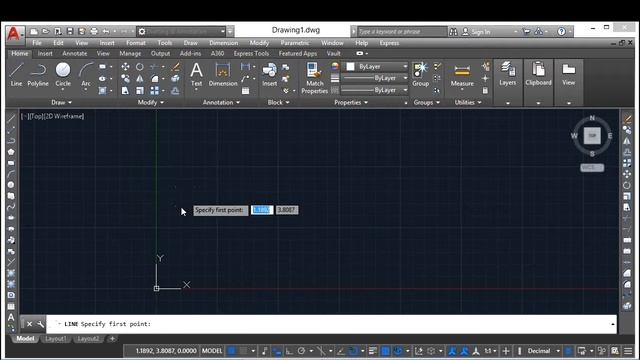Click the Undo arrow in the quick access toolbar
The width and height of the screenshot is (640, 360).
(106, 31)
